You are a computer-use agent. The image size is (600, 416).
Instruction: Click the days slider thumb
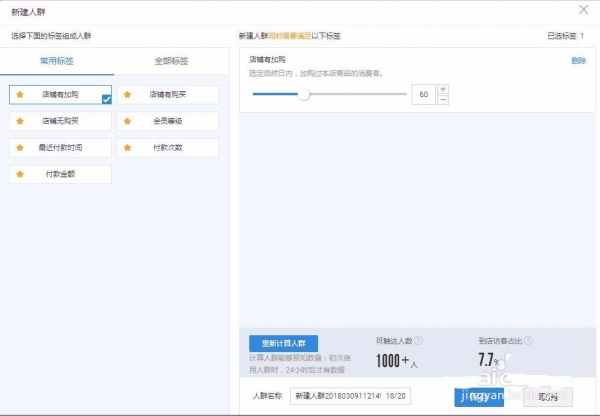[x=304, y=94]
